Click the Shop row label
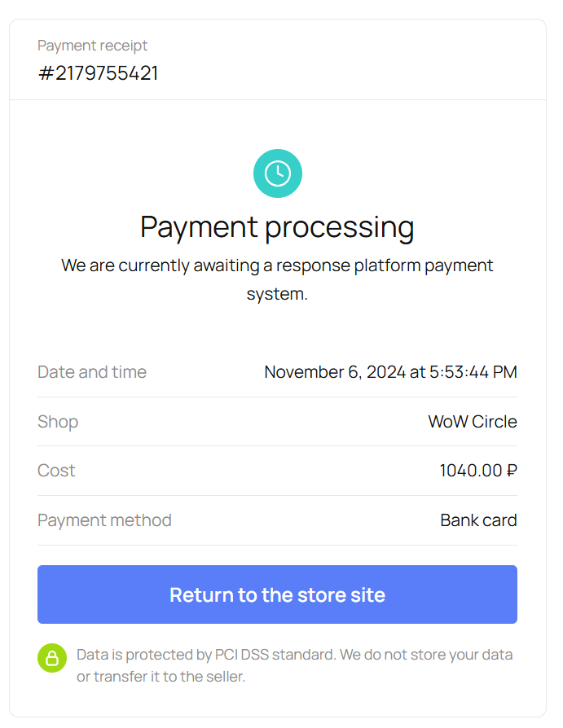563x728 pixels. 58,422
